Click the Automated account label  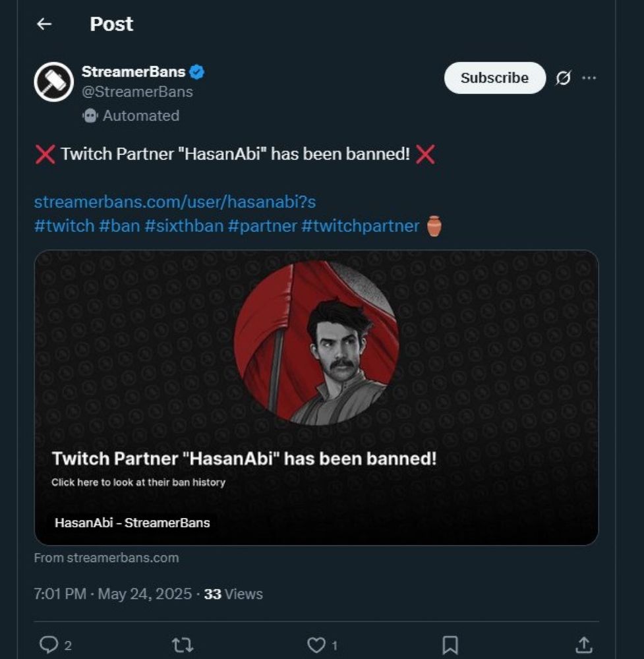point(140,116)
